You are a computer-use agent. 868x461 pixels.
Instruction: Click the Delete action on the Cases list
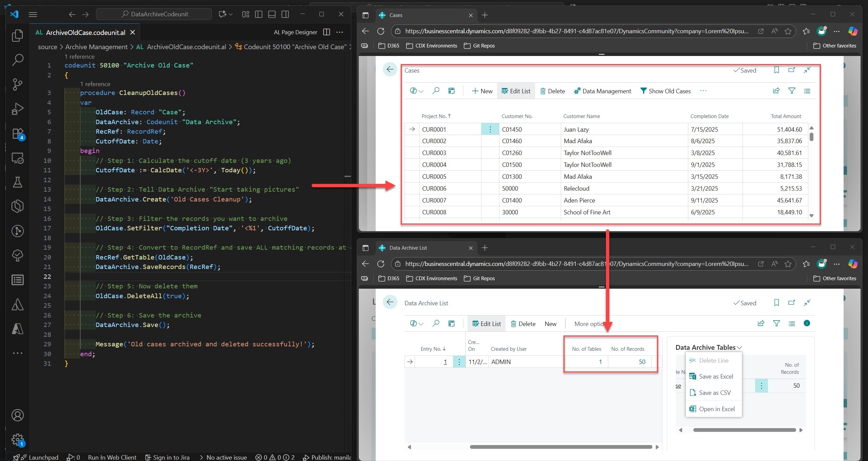552,91
